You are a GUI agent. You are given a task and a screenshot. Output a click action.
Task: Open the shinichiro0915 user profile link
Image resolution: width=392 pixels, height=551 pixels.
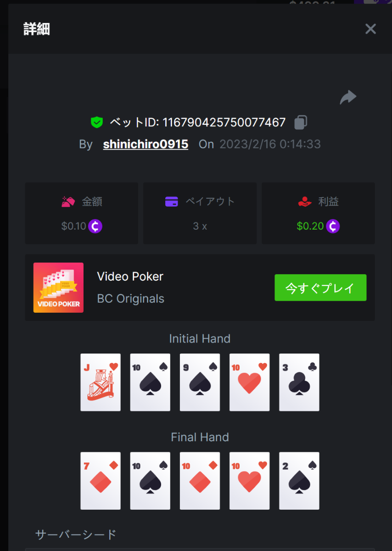tap(146, 144)
